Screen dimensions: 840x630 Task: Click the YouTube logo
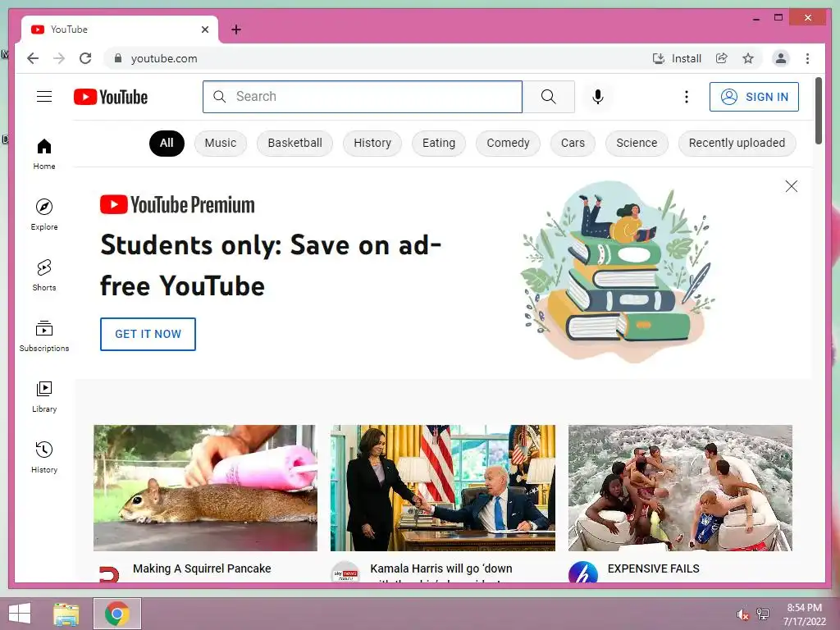pos(111,97)
